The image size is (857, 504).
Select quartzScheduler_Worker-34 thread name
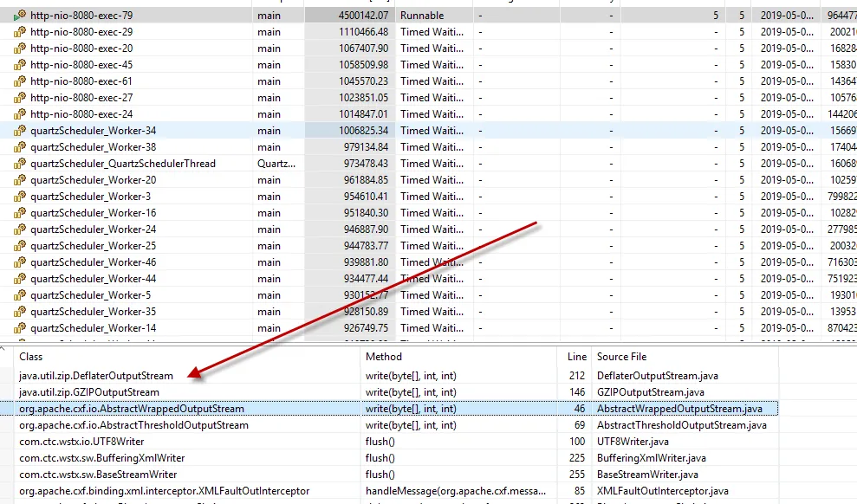pyautogui.click(x=94, y=131)
